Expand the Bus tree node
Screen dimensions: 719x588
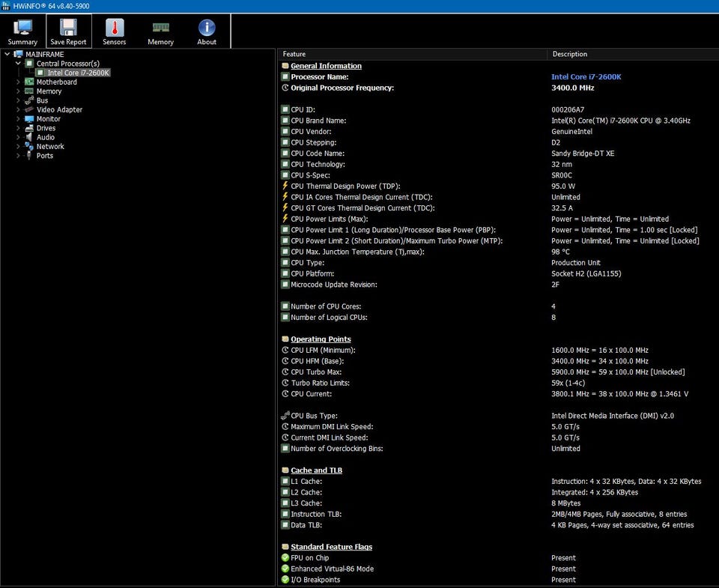[x=19, y=100]
